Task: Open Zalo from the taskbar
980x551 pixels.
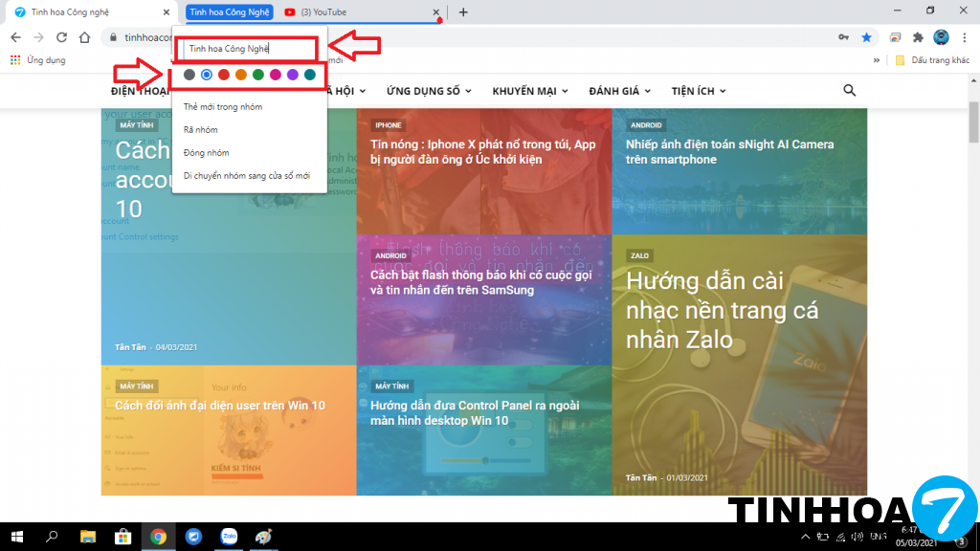Action: [x=229, y=537]
